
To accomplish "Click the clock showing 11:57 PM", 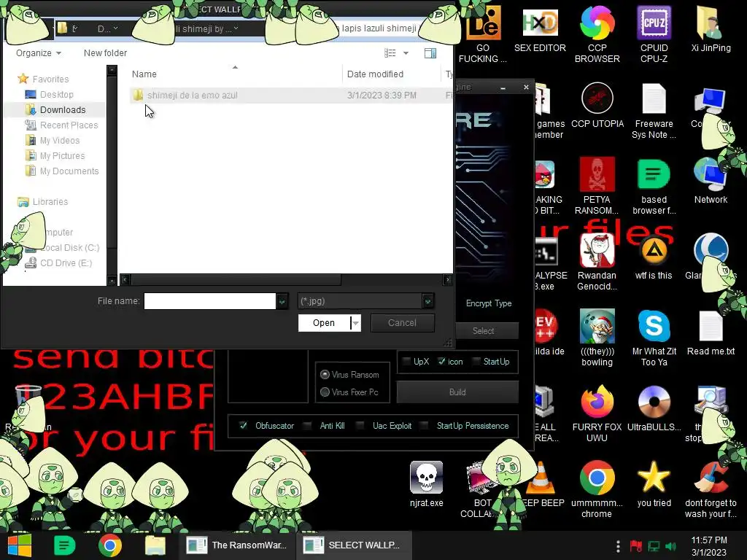I will click(708, 540).
